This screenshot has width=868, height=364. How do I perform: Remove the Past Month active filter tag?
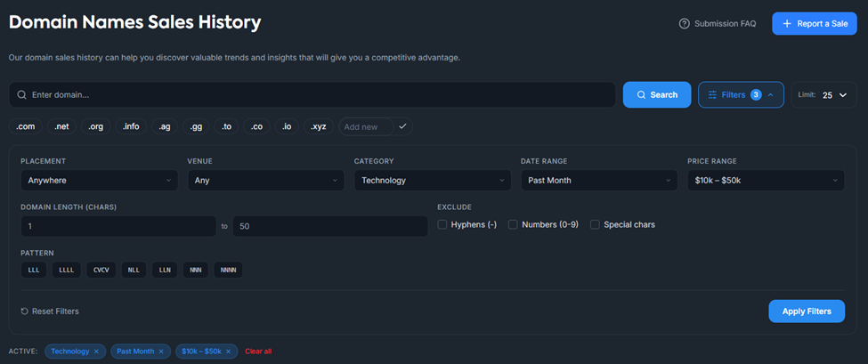(x=161, y=352)
